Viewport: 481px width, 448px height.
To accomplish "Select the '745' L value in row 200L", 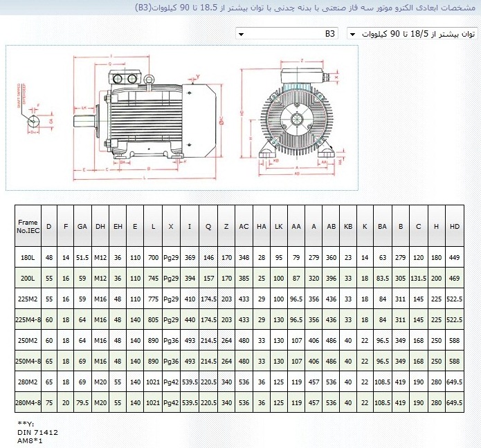I will pos(154,278).
